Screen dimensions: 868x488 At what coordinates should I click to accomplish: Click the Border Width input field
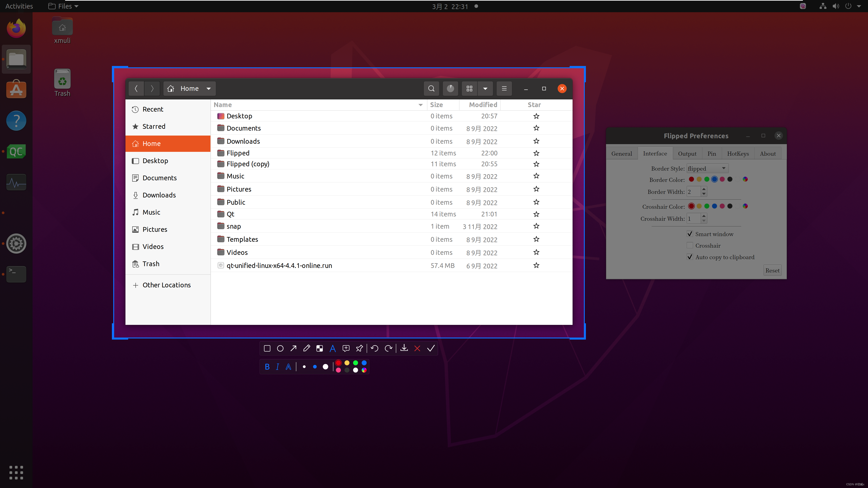tap(693, 192)
